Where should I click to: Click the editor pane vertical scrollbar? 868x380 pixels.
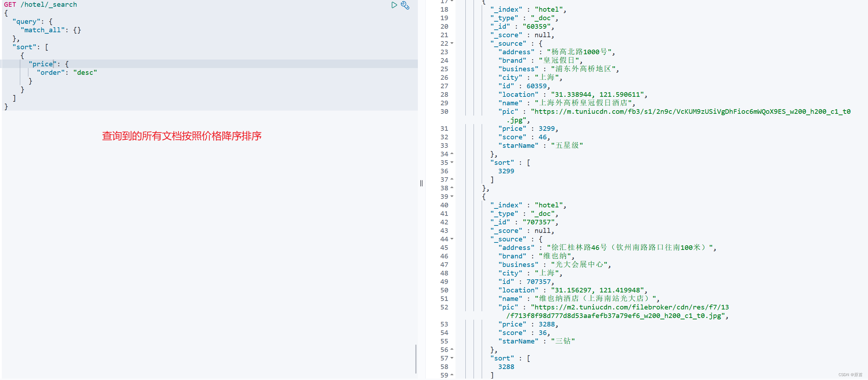coord(416,359)
